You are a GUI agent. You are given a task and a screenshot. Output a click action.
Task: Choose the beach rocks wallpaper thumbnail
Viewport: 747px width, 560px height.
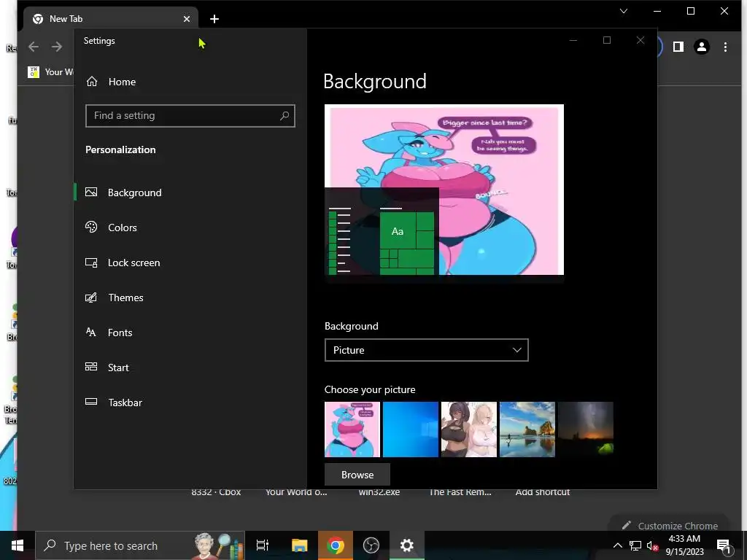tap(527, 429)
